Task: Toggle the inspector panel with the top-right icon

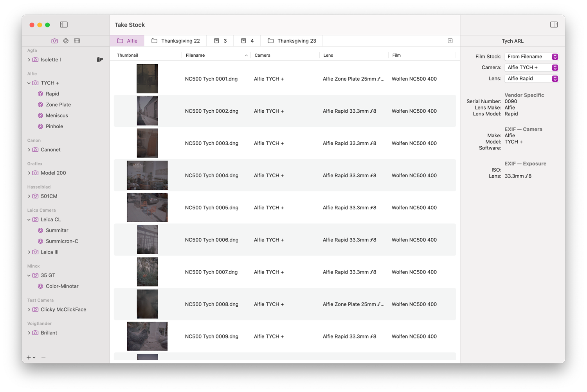Action: pos(554,24)
